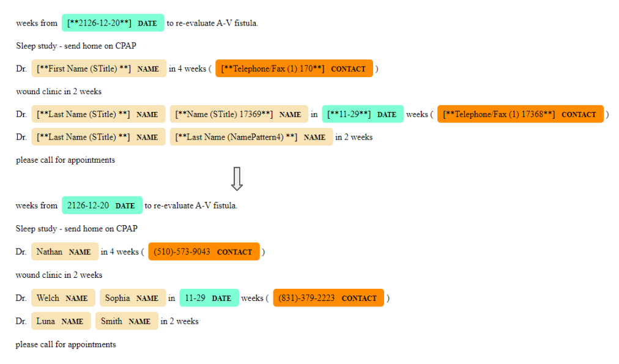The image size is (619, 364).
Task: Click the resolved 2126-12-20 DATE tag
Action: [x=102, y=205]
